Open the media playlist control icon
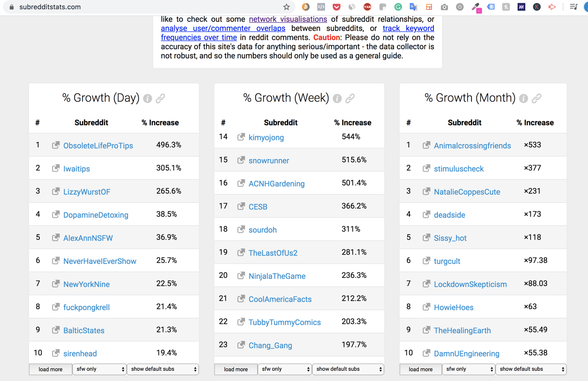 coord(574,7)
